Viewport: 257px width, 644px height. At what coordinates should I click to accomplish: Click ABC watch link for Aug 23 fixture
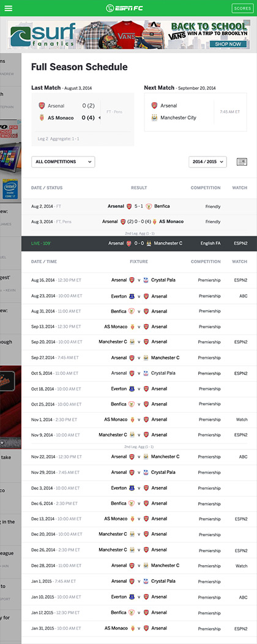point(244,296)
